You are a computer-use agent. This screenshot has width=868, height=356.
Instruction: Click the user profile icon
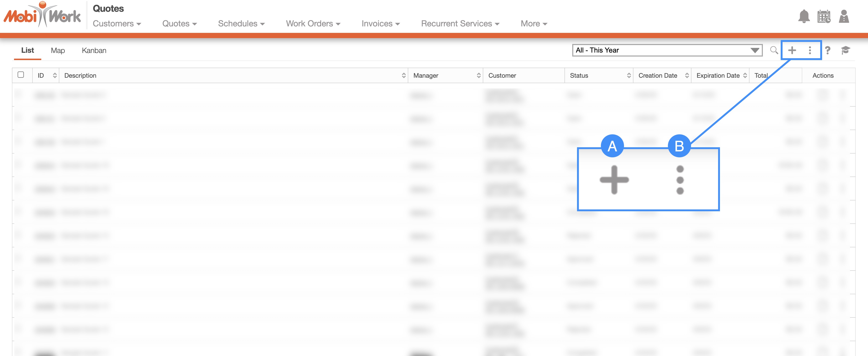pos(844,16)
